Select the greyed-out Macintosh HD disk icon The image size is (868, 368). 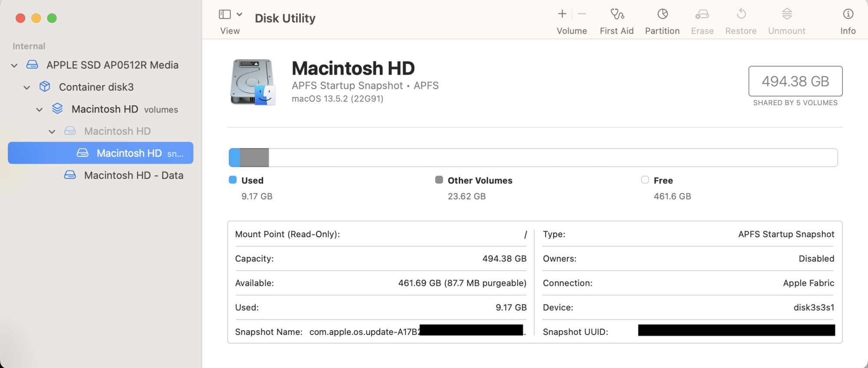coord(70,131)
